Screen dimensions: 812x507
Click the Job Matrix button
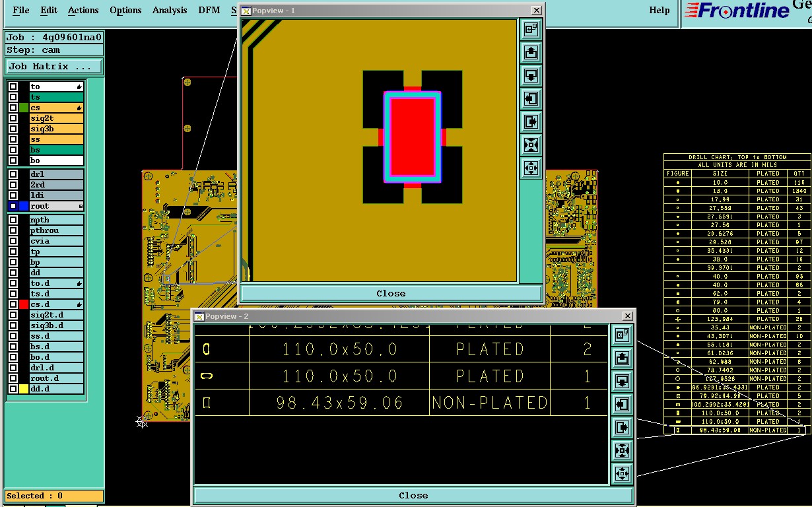54,67
